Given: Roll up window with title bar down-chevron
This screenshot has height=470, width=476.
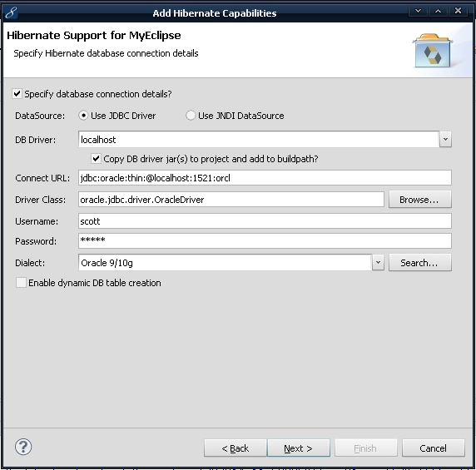Looking at the screenshot, I should pos(418,11).
